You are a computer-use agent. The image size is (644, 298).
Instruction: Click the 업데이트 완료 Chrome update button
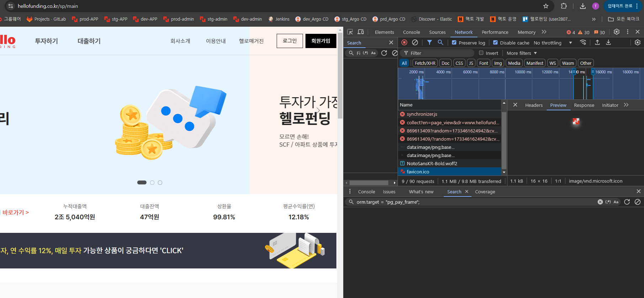(623, 6)
